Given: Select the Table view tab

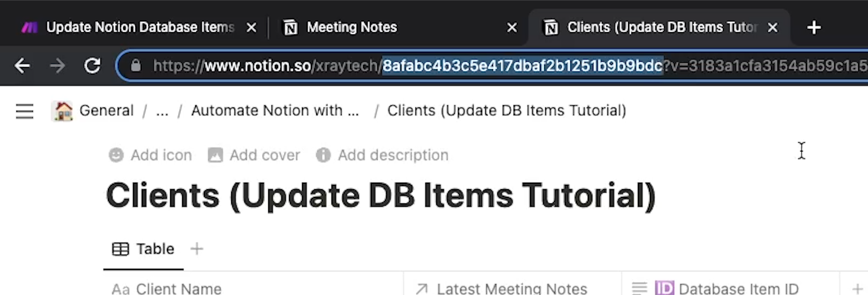Looking at the screenshot, I should point(143,249).
